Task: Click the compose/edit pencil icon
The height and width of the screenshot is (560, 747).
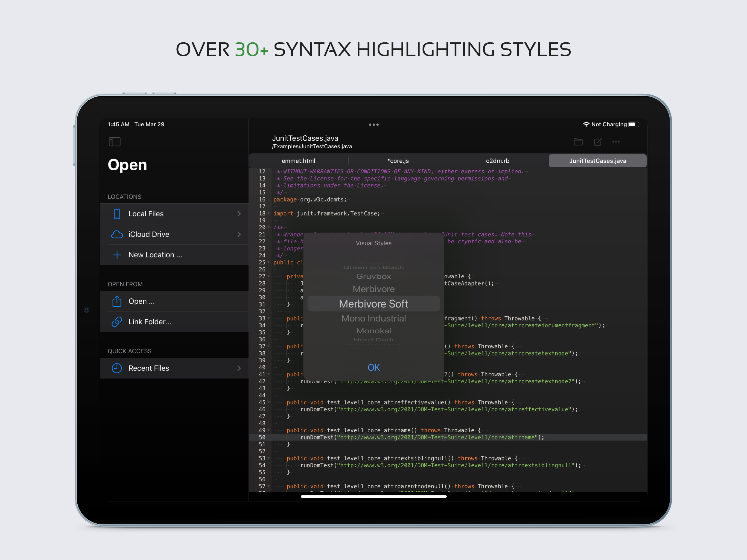Action: [x=597, y=142]
